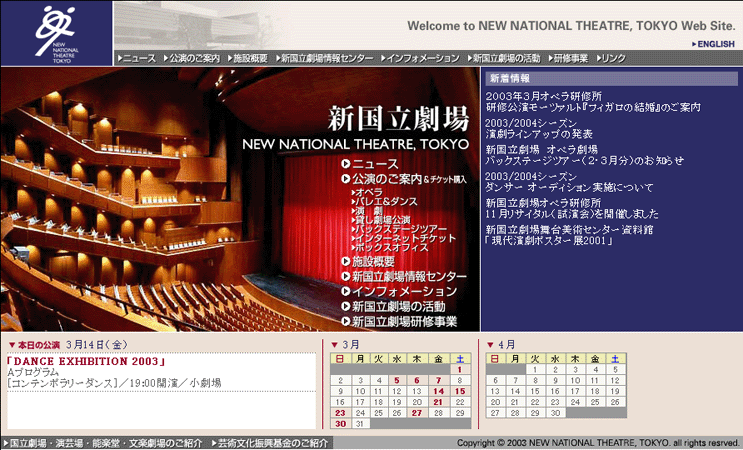The image size is (743, 450).
Task: Open the DANCE EXHIBITION 2003 performance link
Action: coord(87,361)
